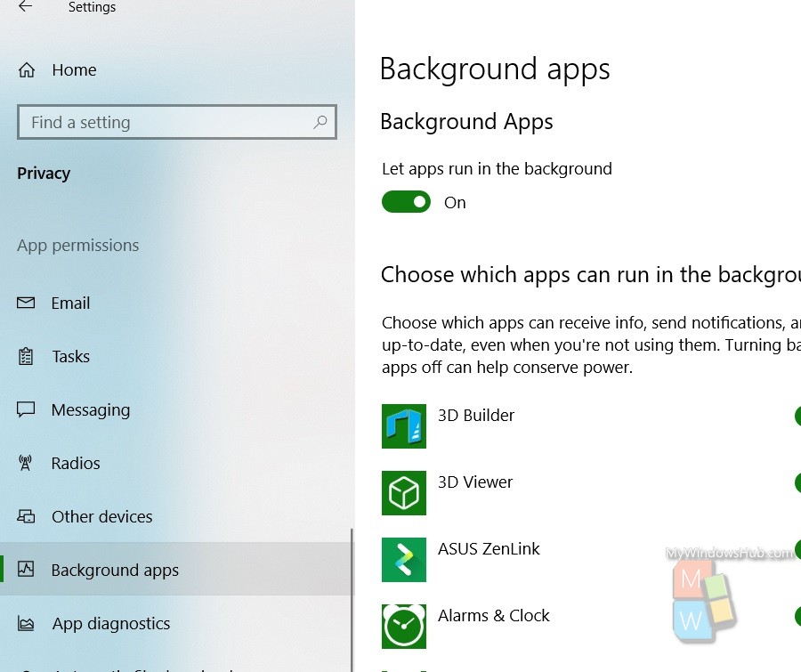
Task: Select the ASUS ZenLink label
Action: (x=489, y=549)
